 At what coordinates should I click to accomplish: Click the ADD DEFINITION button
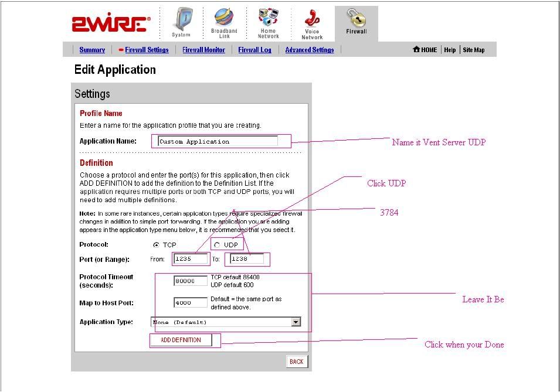click(181, 340)
